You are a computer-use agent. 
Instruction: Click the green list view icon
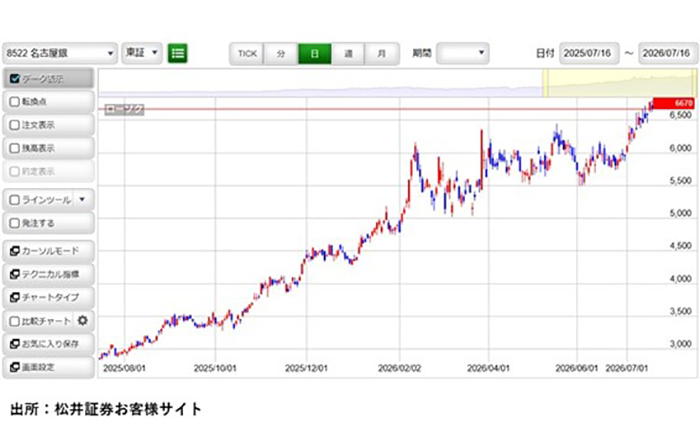pos(177,53)
